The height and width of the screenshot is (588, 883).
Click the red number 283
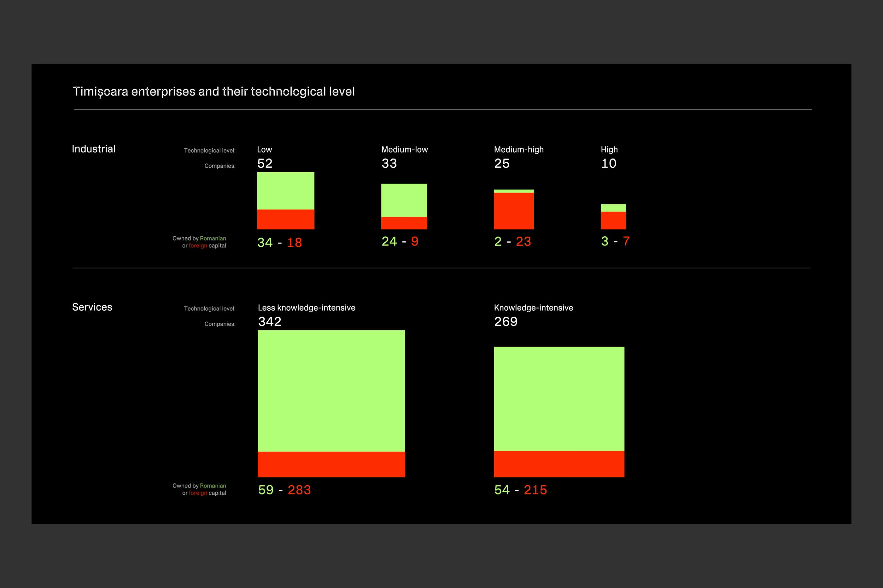[x=299, y=490]
